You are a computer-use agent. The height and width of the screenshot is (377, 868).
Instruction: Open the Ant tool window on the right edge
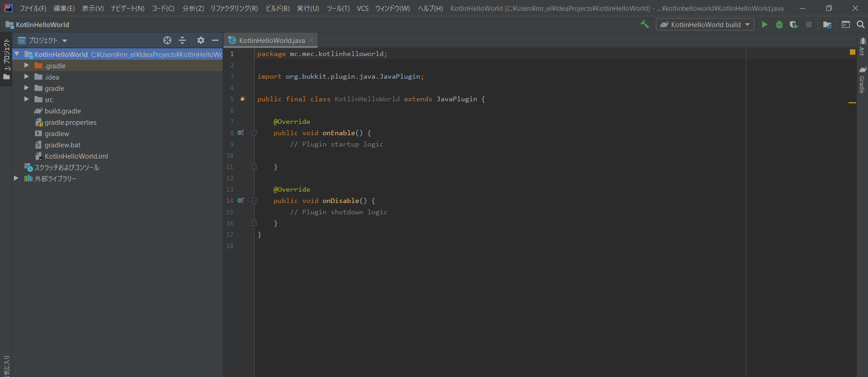863,47
